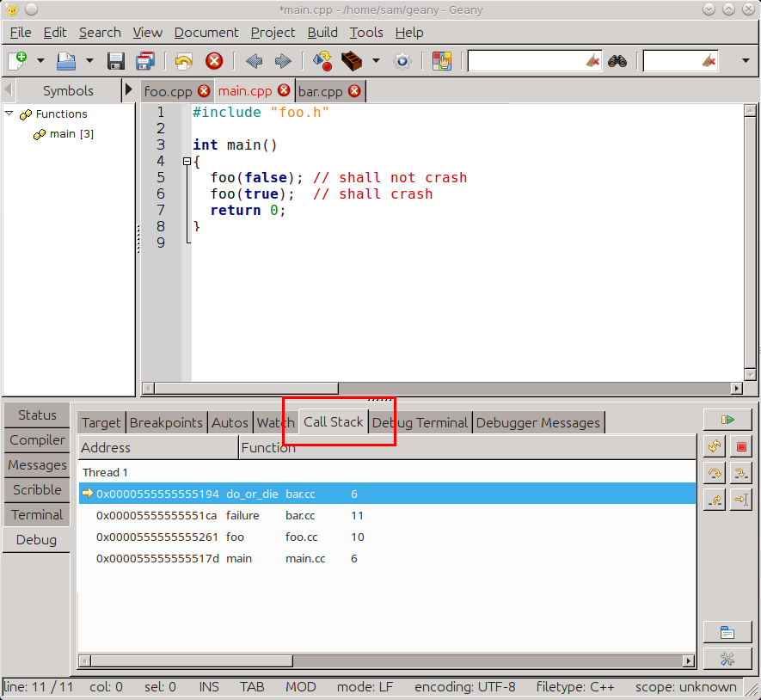Click the debugger Step Over icon

click(715, 473)
